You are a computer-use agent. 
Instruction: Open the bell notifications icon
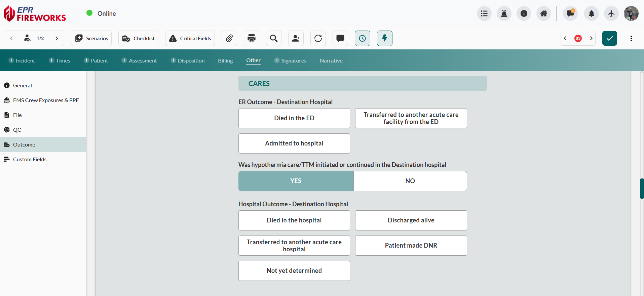point(591,13)
